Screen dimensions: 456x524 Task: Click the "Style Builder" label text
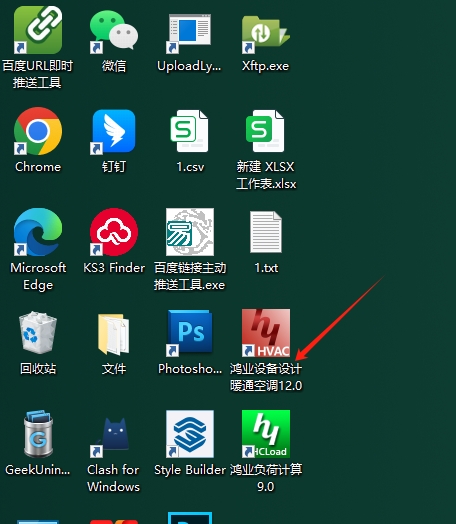click(190, 470)
